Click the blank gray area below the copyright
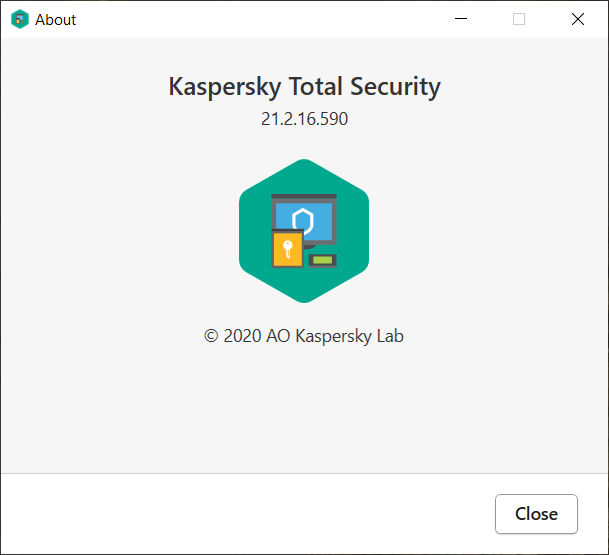Viewport: 609px width, 555px height. point(304,410)
